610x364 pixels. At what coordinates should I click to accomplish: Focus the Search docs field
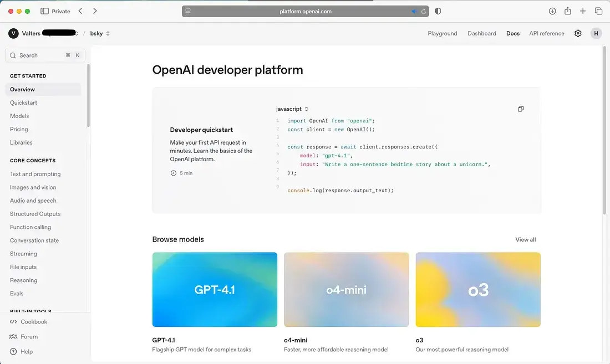(x=45, y=55)
